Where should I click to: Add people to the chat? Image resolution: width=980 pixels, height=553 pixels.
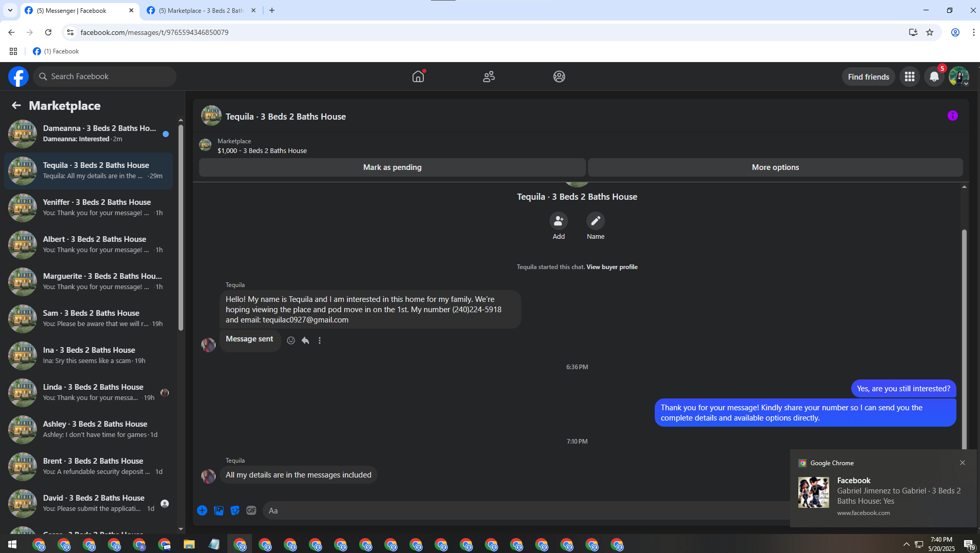559,221
